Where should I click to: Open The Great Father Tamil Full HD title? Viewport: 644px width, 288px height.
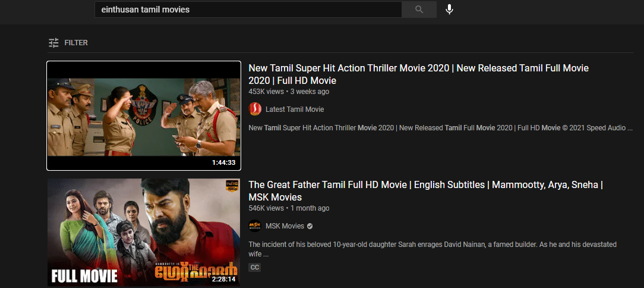(x=425, y=191)
